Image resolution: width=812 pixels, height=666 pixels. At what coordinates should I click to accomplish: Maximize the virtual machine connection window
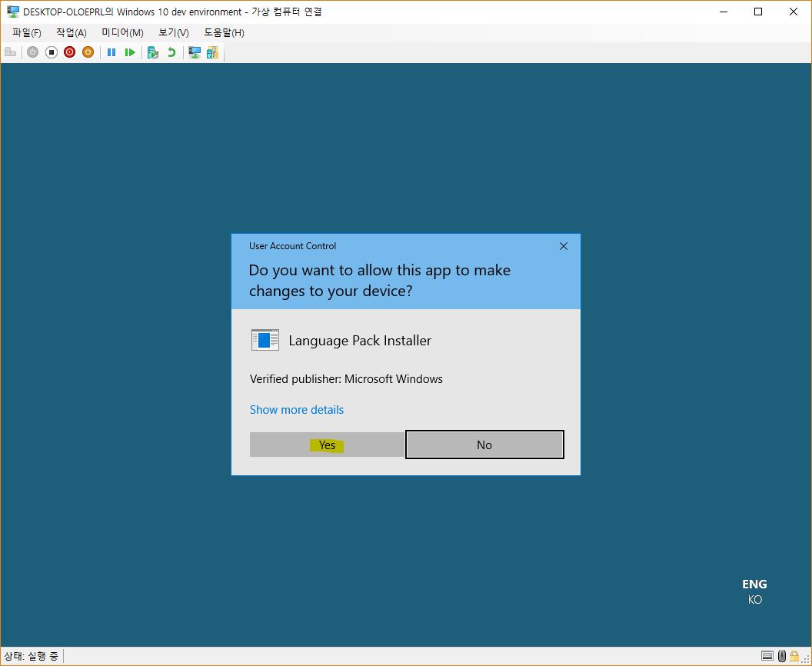coord(758,12)
